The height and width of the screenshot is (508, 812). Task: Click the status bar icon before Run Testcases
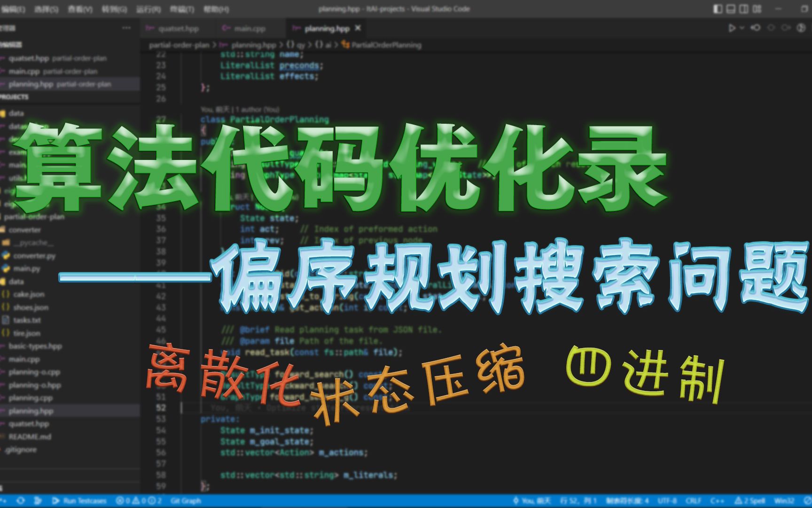[38, 501]
